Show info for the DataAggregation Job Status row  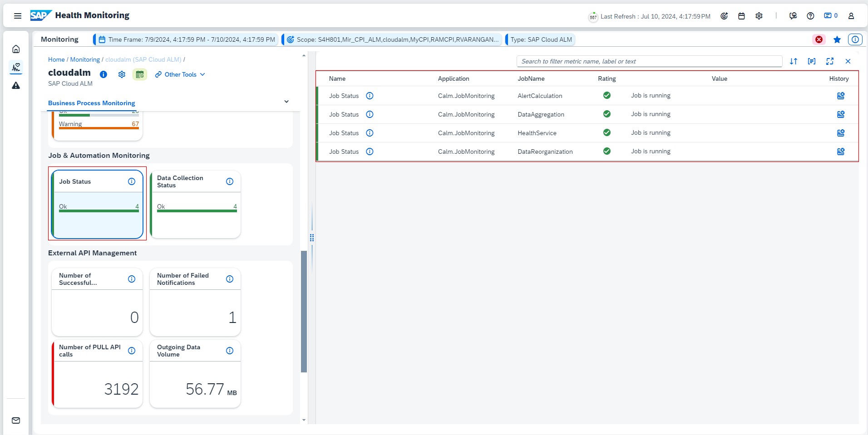(x=370, y=114)
